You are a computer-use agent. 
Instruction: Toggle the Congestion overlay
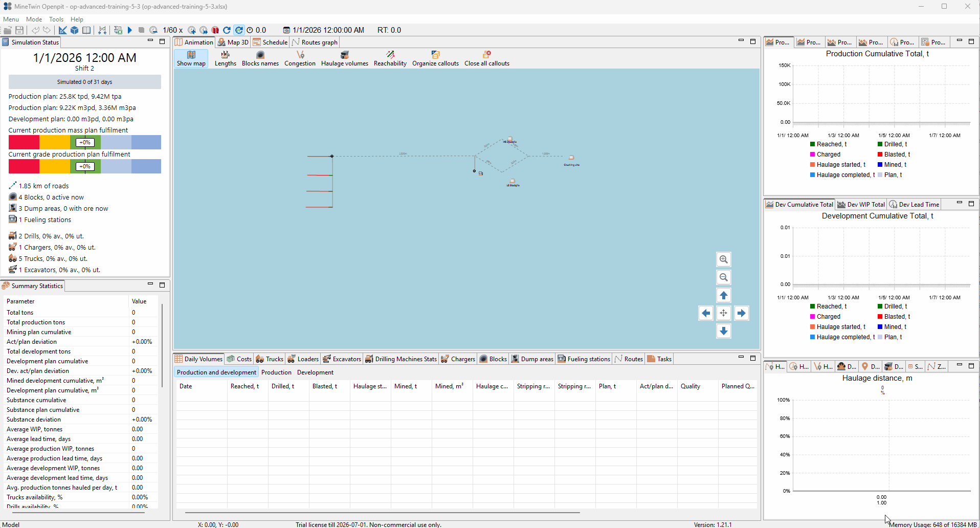[x=300, y=58]
